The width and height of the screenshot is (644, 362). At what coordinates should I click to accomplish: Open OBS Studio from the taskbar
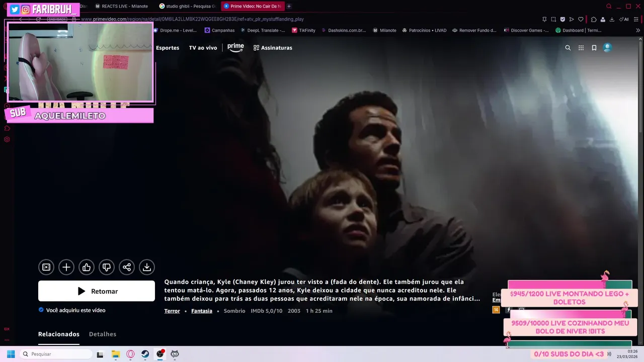coord(160,354)
